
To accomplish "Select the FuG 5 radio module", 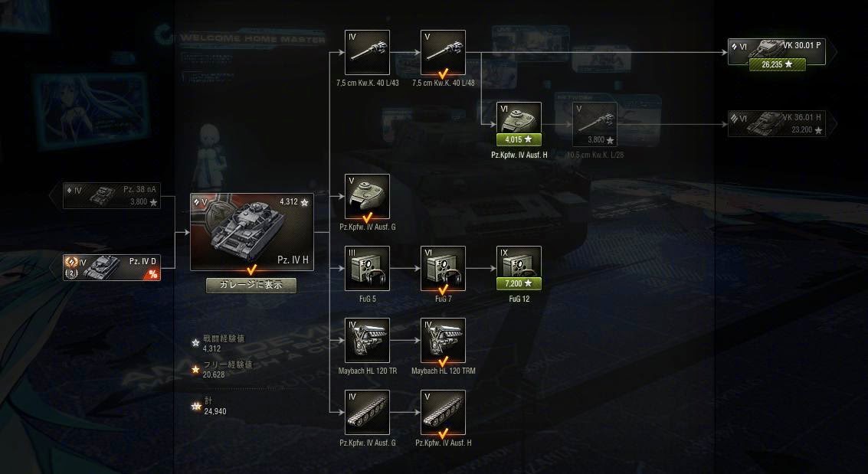I will pos(367,268).
